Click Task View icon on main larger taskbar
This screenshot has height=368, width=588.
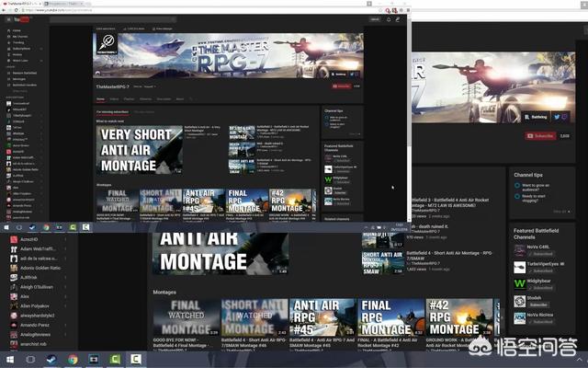pos(30,360)
